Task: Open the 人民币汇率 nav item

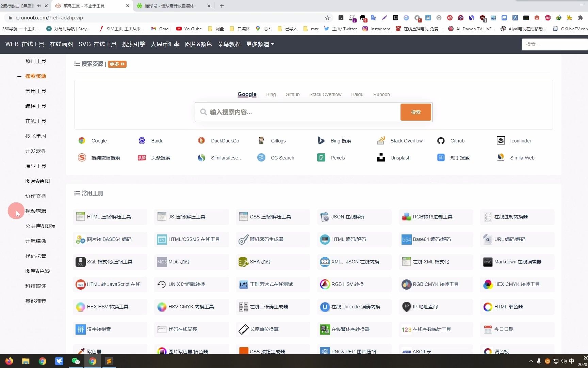Action: [x=165, y=44]
